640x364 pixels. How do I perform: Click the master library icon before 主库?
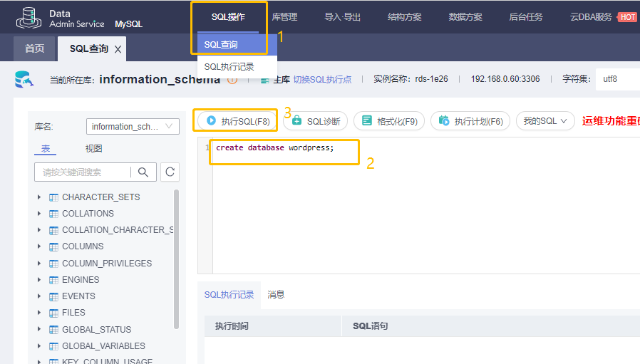[265, 80]
